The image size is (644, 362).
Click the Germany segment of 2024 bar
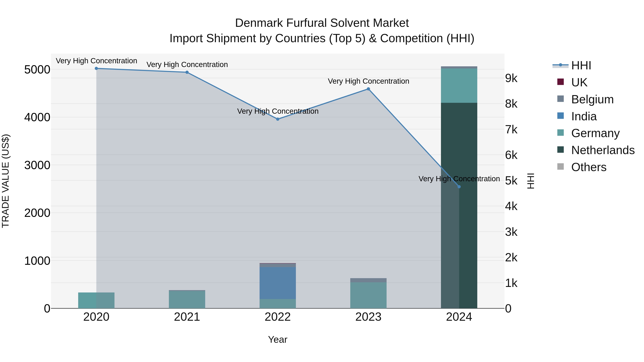459,86
